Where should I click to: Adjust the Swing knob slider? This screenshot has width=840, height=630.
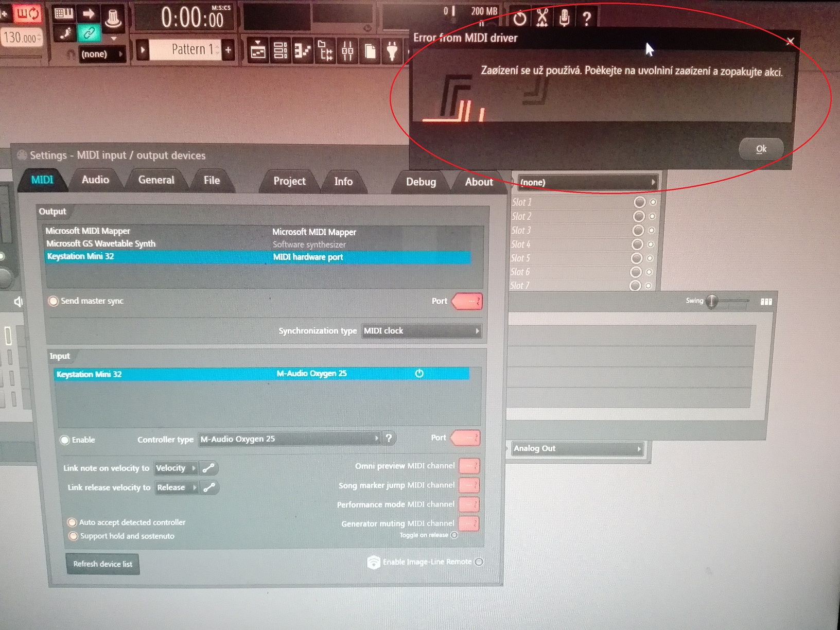tap(711, 301)
